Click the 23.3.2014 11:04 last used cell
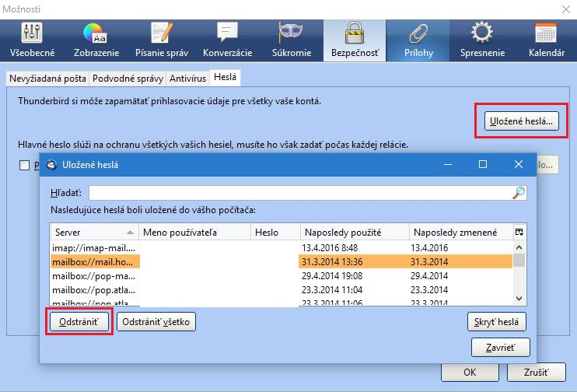The width and height of the screenshot is (577, 392). click(332, 289)
